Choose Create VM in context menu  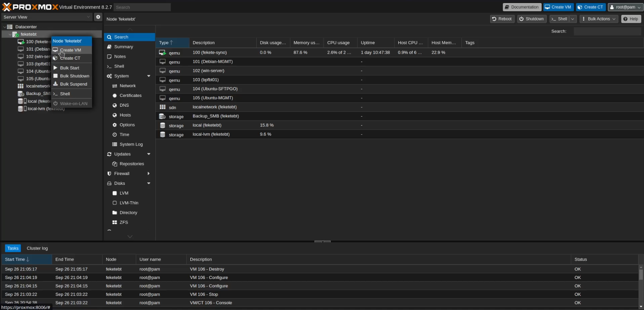tap(72, 50)
